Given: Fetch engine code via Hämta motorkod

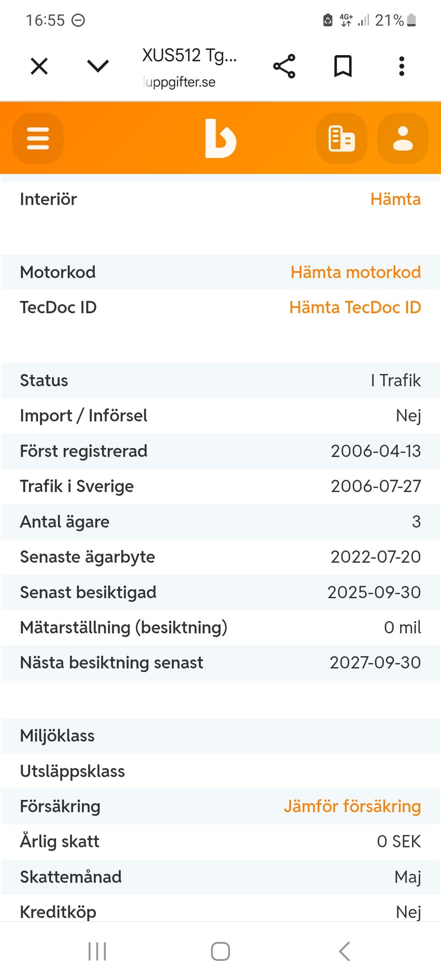Looking at the screenshot, I should tap(356, 272).
